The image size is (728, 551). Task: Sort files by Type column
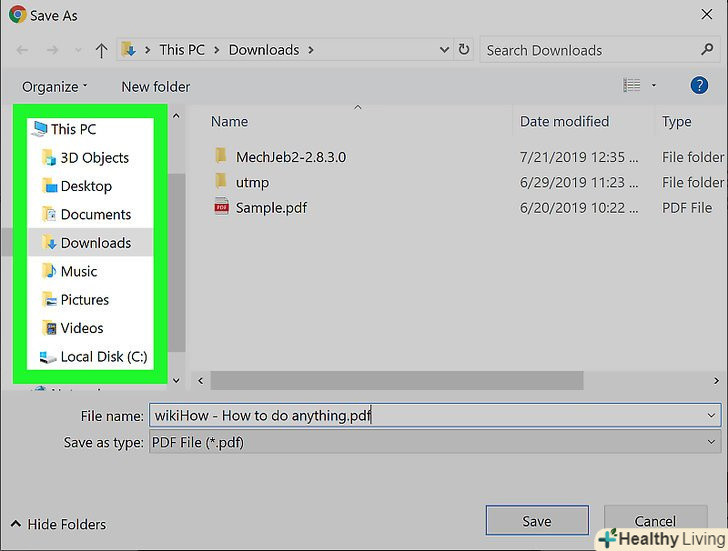(676, 122)
